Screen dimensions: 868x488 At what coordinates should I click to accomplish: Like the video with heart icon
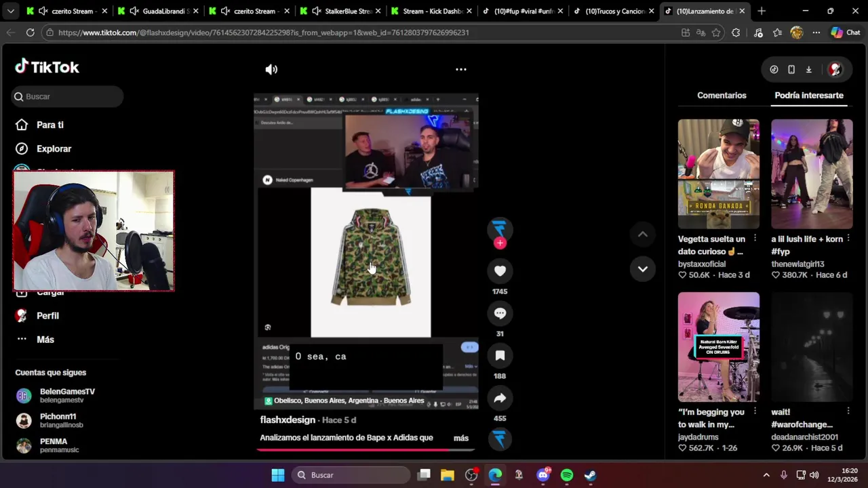click(x=500, y=271)
